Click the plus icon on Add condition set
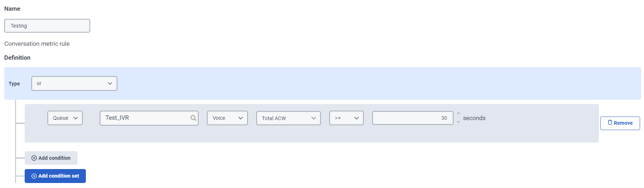644x188 pixels. coord(34,176)
